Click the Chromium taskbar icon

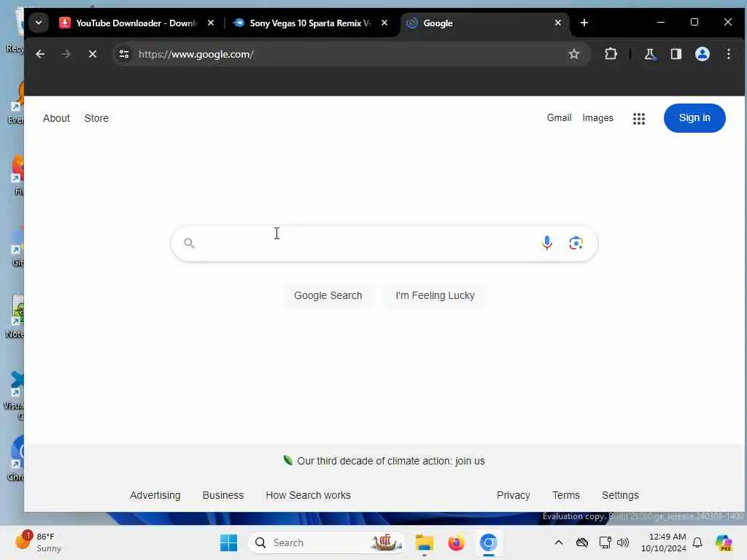[488, 542]
